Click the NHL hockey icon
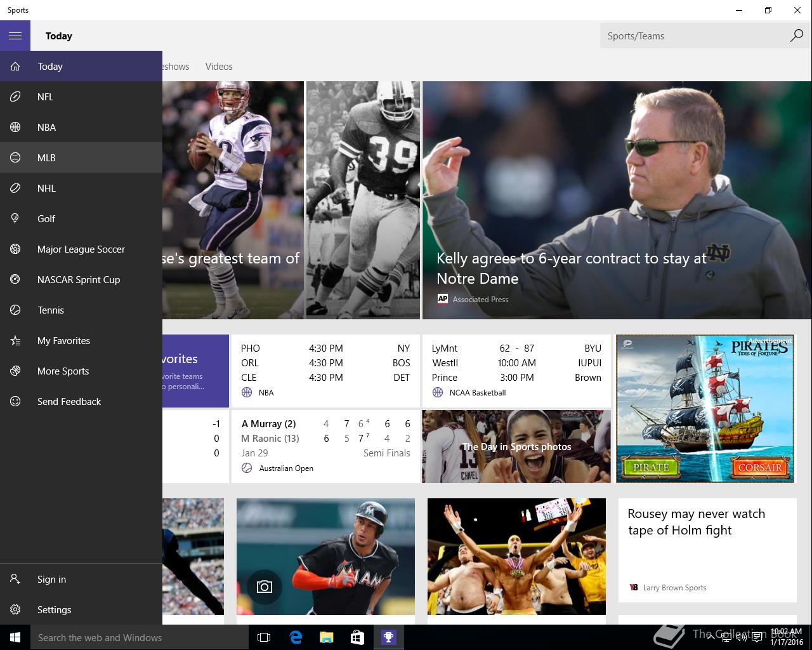The height and width of the screenshot is (650, 812). coord(15,188)
